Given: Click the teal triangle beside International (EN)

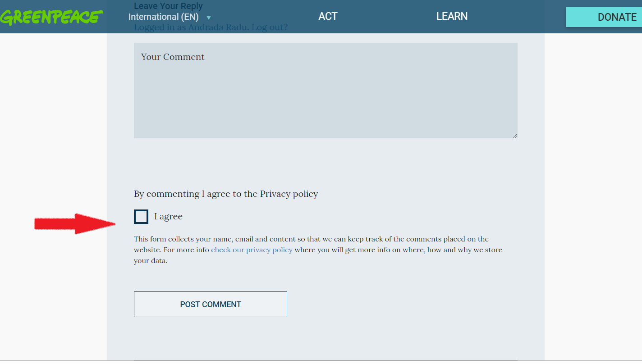Looking at the screenshot, I should point(209,18).
